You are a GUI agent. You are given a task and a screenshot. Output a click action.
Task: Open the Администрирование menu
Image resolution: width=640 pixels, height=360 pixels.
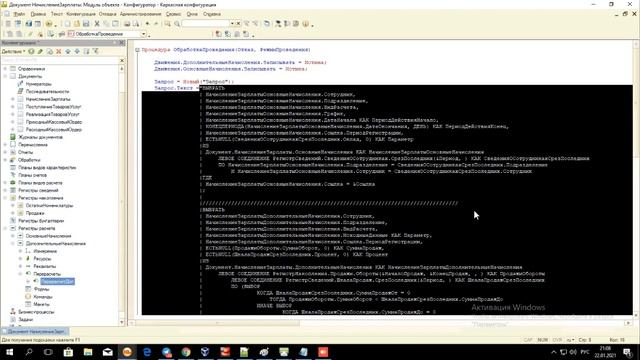click(x=140, y=14)
